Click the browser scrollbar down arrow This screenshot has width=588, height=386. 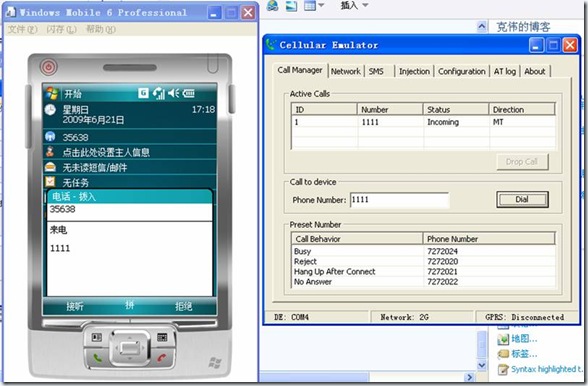pyautogui.click(x=482, y=365)
